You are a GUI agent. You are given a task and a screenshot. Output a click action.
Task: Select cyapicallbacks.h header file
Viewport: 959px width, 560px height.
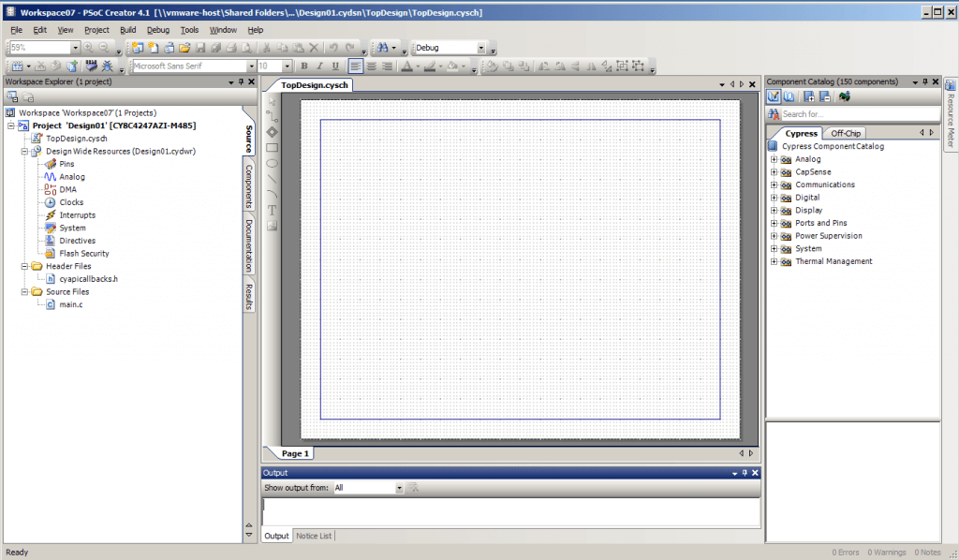pyautogui.click(x=89, y=279)
